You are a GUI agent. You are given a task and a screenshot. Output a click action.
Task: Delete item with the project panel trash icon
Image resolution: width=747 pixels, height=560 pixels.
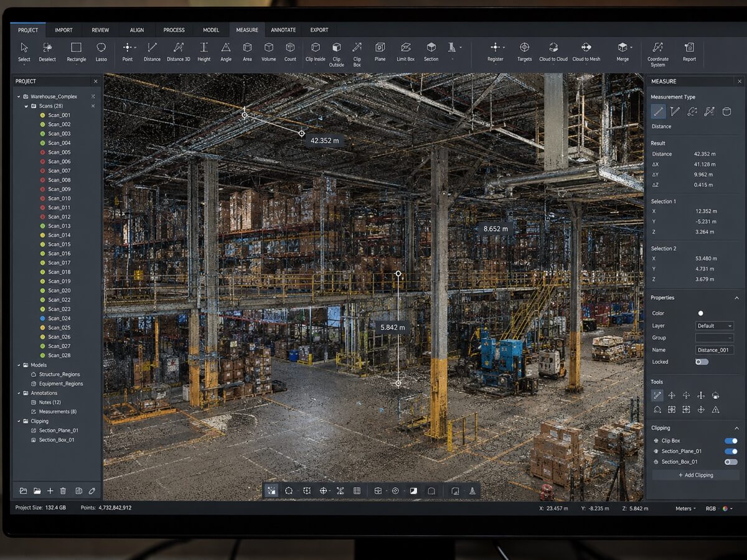click(63, 491)
